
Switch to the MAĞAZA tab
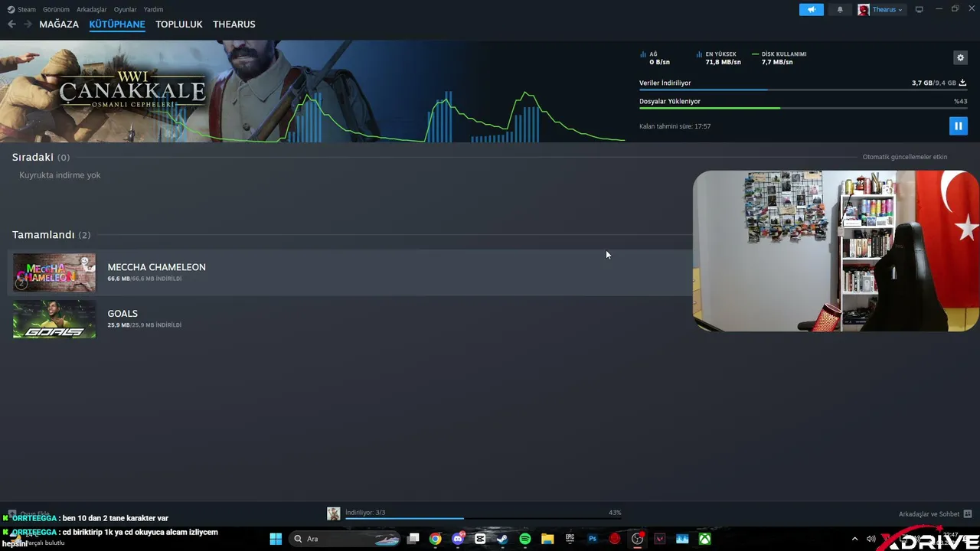tap(59, 24)
